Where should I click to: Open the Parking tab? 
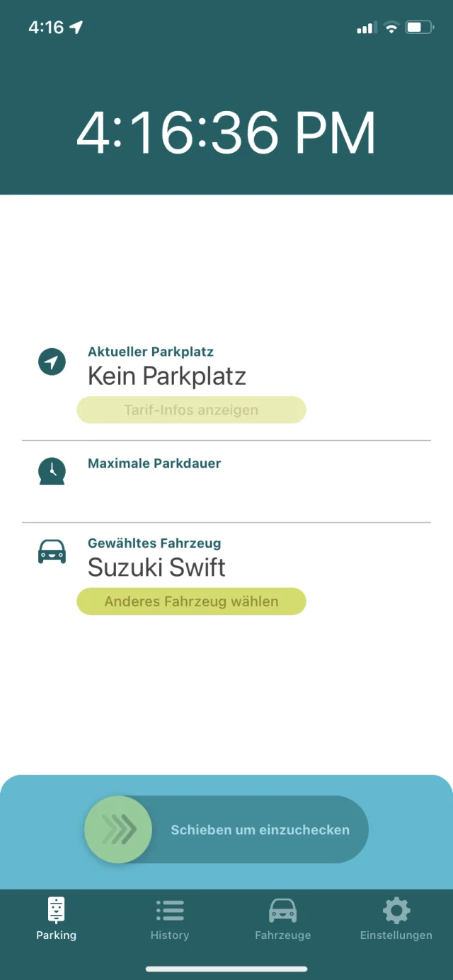pos(57,918)
